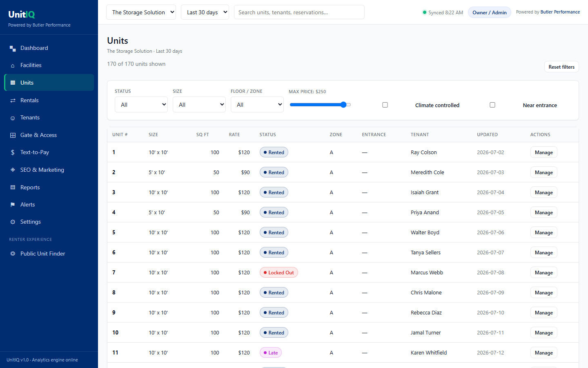Screen dimensions: 588x368
Task: Click tenant name Walter Boyd
Action: [x=425, y=233]
